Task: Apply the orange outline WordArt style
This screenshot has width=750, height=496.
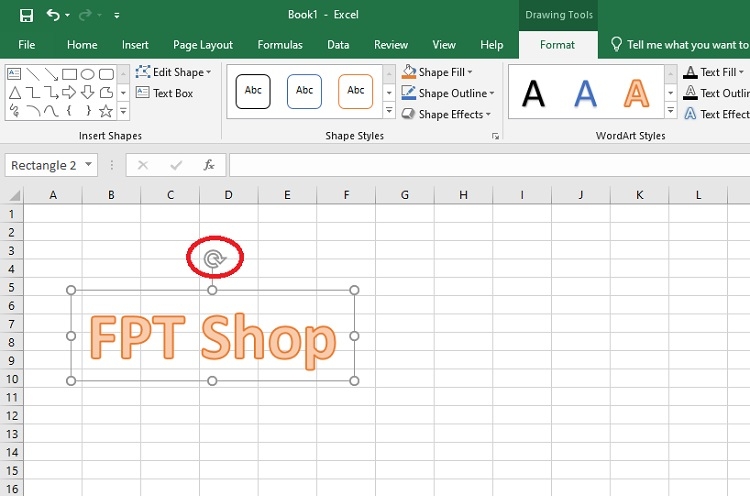Action: pyautogui.click(x=637, y=93)
